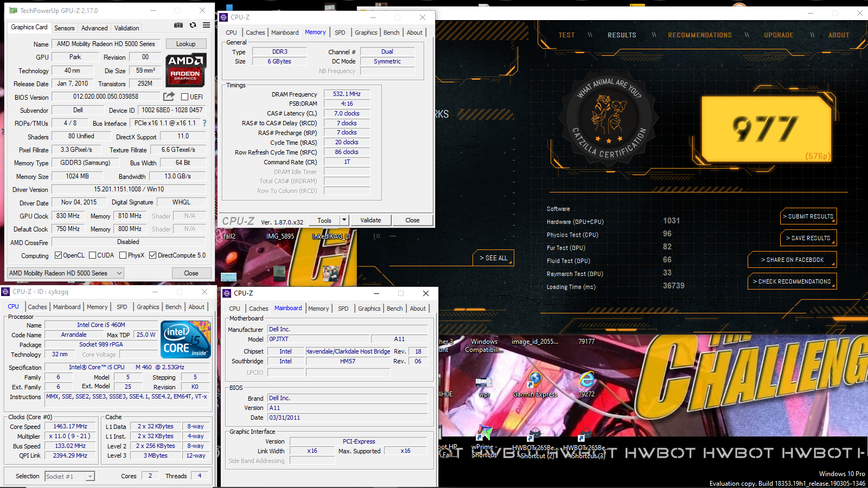Viewport: 868px width, 488px height.
Task: Open the 79272 Internet Explorer desktop icon
Action: point(586,385)
